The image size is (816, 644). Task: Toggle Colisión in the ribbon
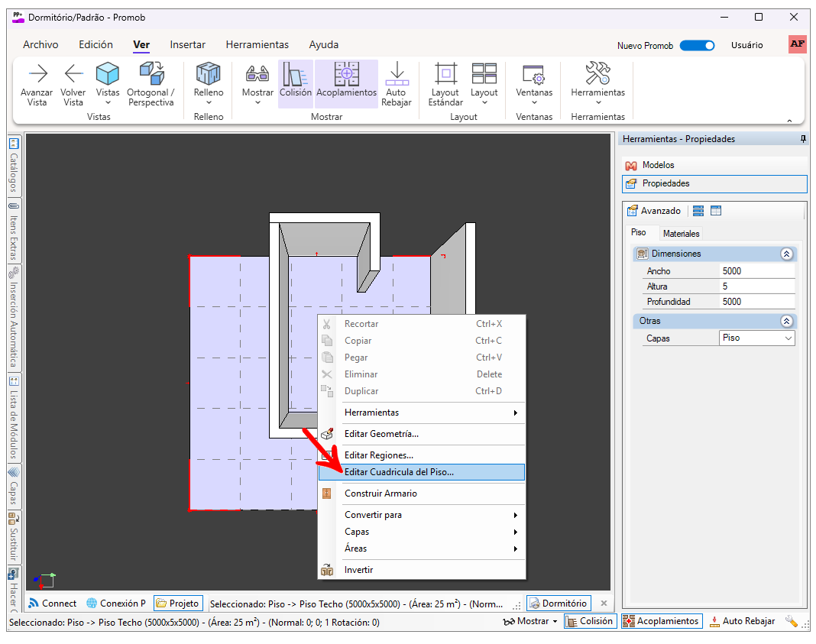click(295, 83)
